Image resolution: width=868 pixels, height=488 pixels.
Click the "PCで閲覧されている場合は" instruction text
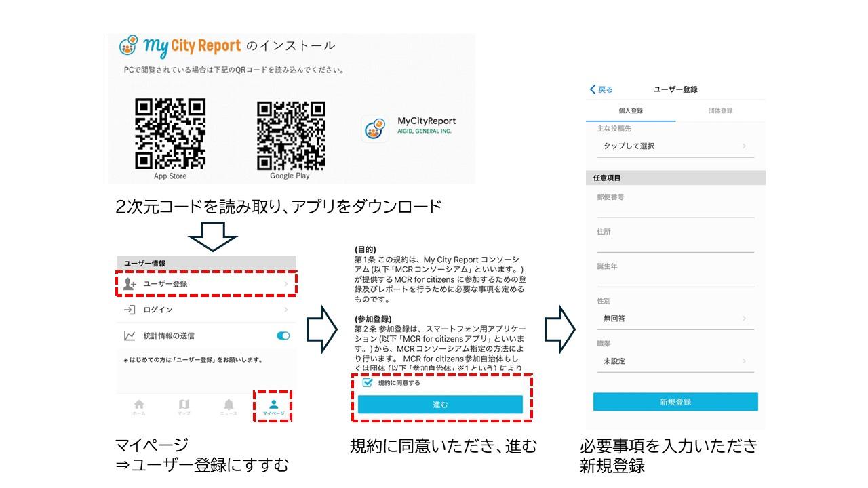tap(235, 70)
